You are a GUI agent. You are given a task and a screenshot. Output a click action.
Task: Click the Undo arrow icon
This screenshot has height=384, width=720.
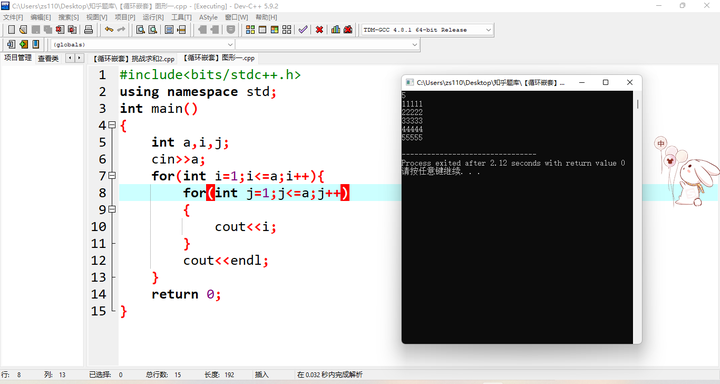click(109, 29)
